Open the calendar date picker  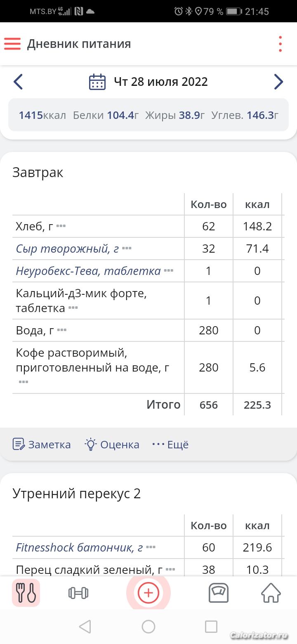97,82
